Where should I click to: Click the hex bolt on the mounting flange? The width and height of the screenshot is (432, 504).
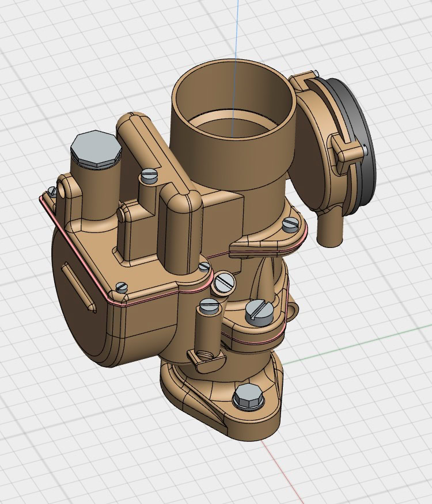(248, 397)
